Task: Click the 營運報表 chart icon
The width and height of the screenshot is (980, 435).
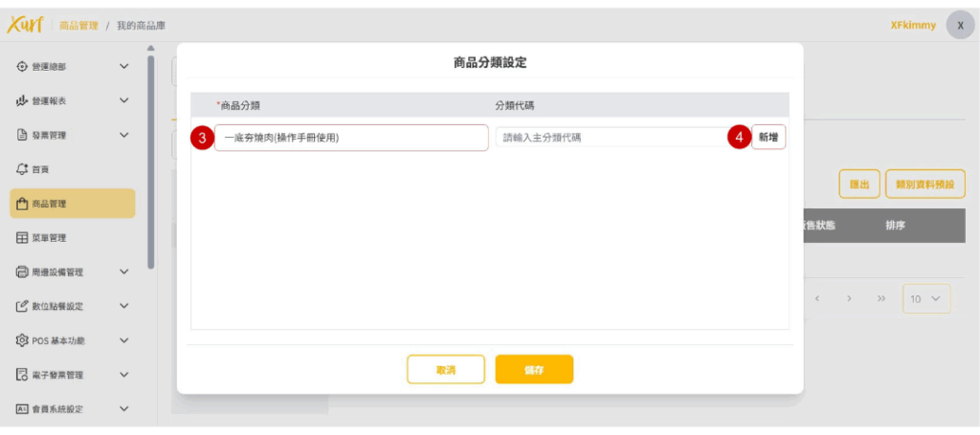Action: point(22,100)
